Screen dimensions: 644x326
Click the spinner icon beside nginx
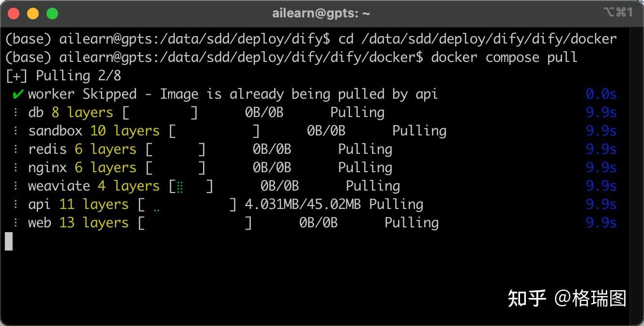[x=16, y=168]
